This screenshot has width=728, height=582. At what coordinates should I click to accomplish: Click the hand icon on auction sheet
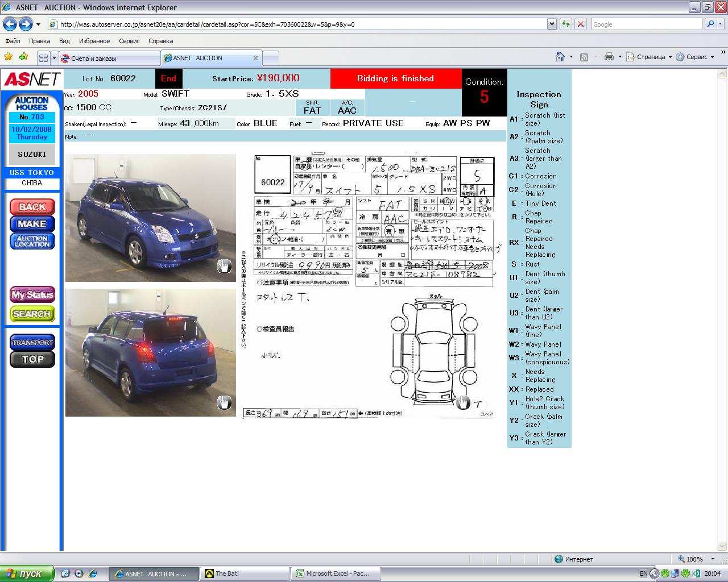point(464,402)
